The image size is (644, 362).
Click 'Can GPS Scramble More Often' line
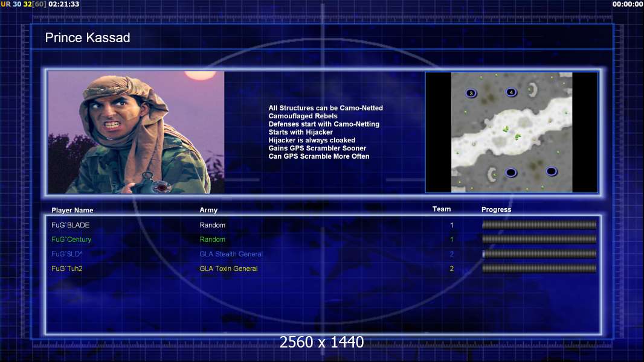coord(319,156)
